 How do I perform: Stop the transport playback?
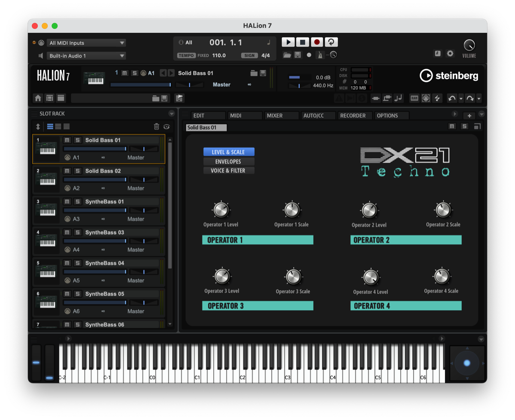[x=303, y=42]
